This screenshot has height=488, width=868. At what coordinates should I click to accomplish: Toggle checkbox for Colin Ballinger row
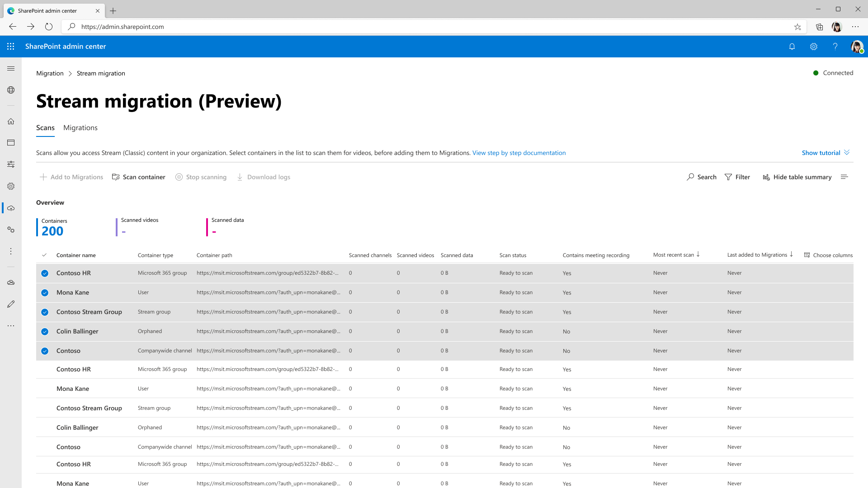click(x=45, y=331)
